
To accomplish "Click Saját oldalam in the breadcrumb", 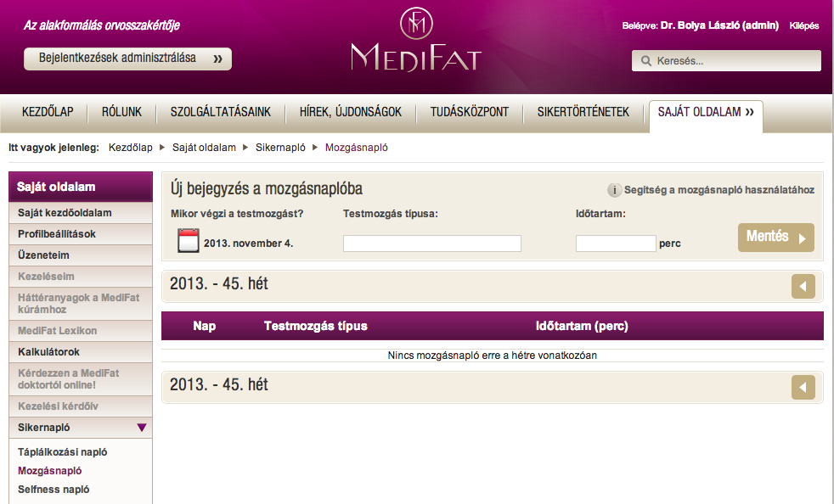I will click(204, 148).
